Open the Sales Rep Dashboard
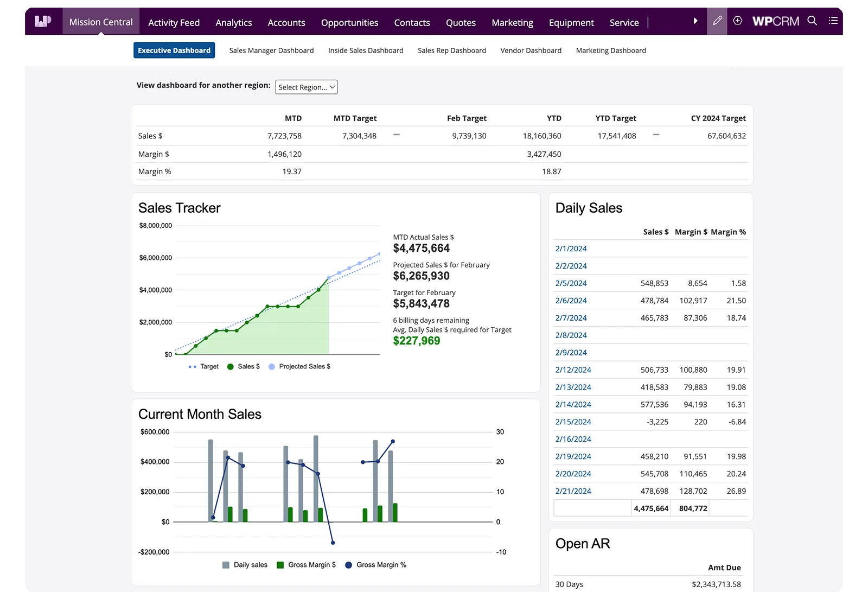 point(452,50)
